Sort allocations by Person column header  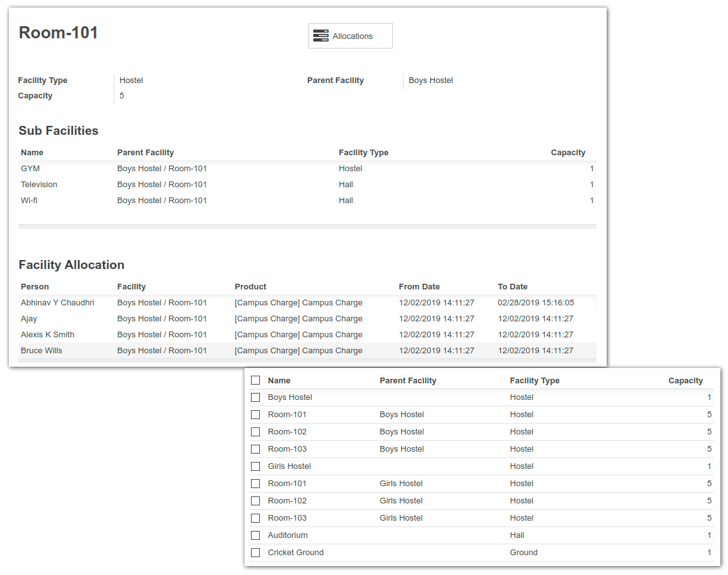pyautogui.click(x=34, y=287)
